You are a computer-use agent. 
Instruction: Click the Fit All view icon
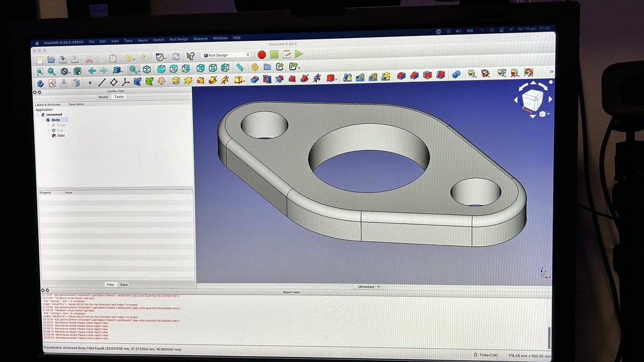coord(40,71)
